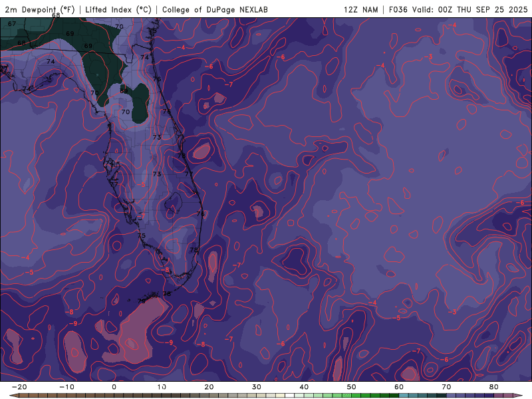Click the "-10" color bar label
This screenshot has width=532, height=399.
[67, 387]
